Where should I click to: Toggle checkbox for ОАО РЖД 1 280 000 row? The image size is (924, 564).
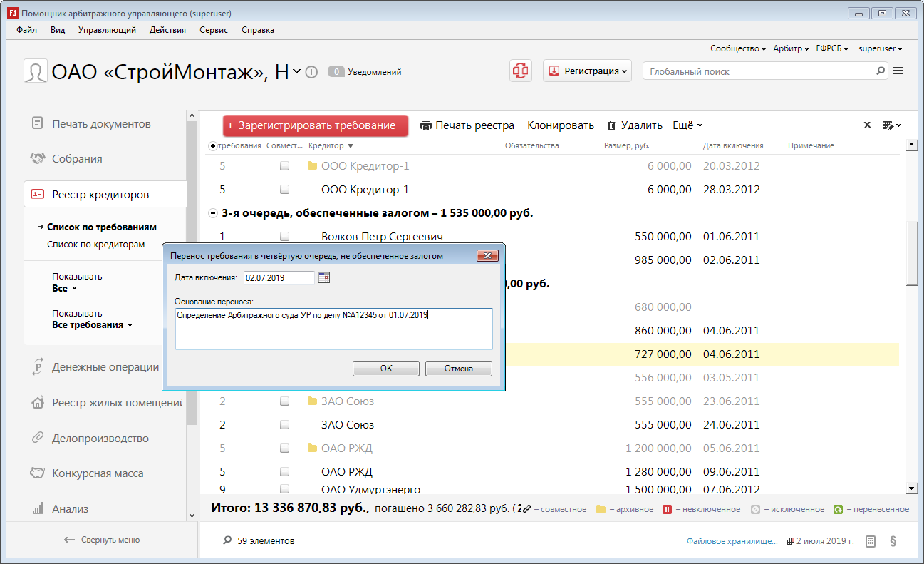284,472
